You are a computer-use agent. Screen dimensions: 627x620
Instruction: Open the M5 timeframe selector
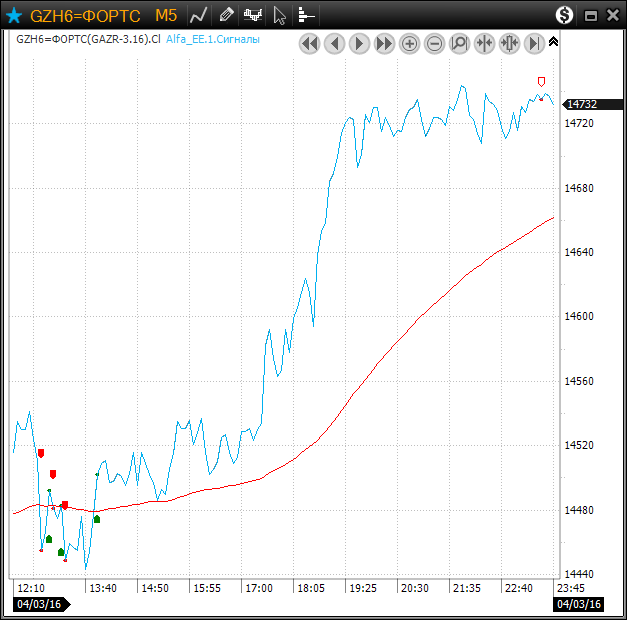coord(166,15)
